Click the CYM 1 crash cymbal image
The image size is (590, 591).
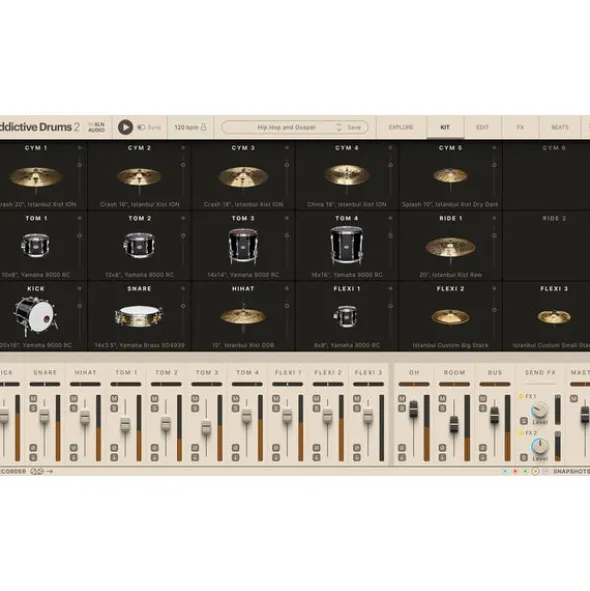pos(35,177)
